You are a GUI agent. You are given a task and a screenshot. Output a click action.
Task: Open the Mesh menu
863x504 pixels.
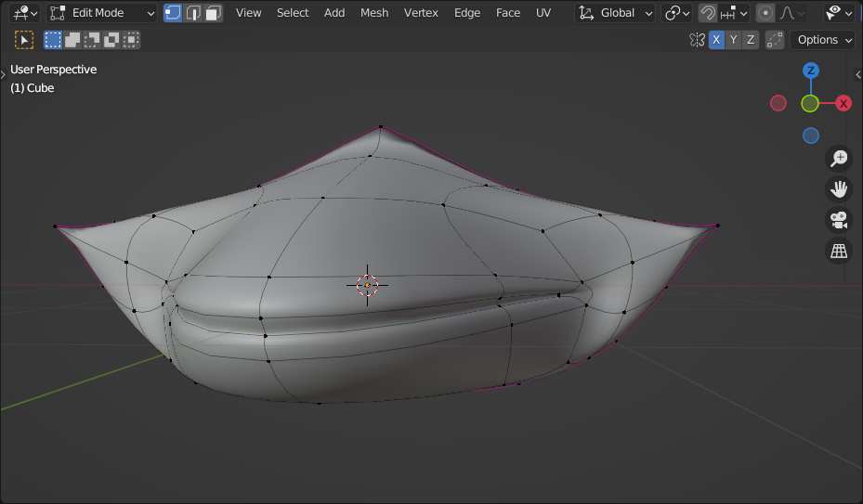point(374,13)
